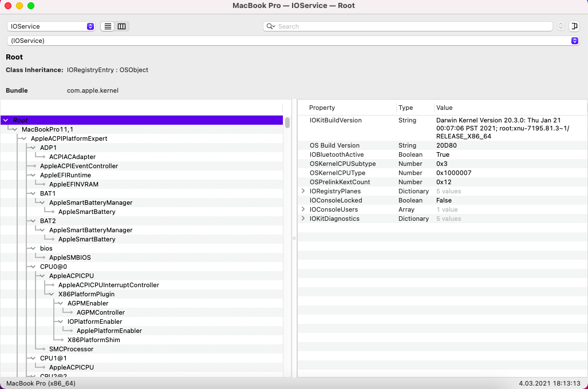
Task: Expand the IOConsoleUsers array row
Action: point(303,209)
